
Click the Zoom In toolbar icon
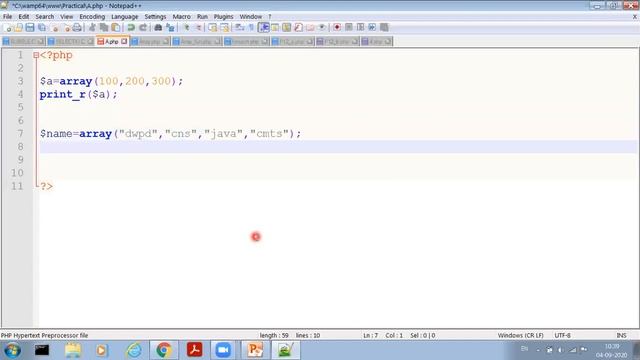[x=187, y=27]
